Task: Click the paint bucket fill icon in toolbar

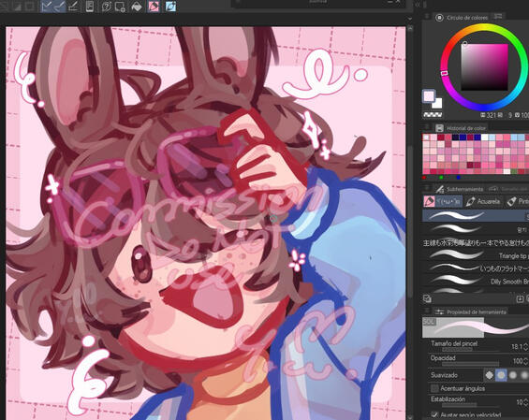Action: pyautogui.click(x=137, y=7)
